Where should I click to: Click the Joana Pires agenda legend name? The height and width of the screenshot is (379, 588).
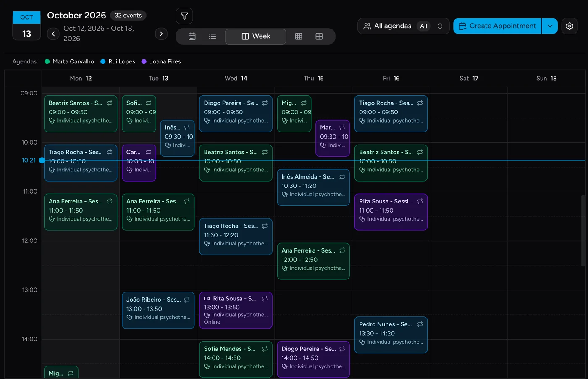click(165, 61)
